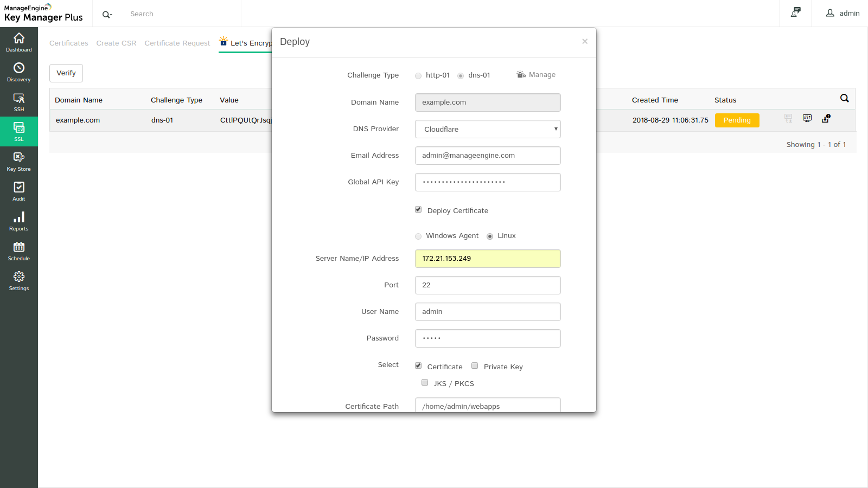The image size is (868, 488).
Task: Enable the Private Key checkbox
Action: 475,366
